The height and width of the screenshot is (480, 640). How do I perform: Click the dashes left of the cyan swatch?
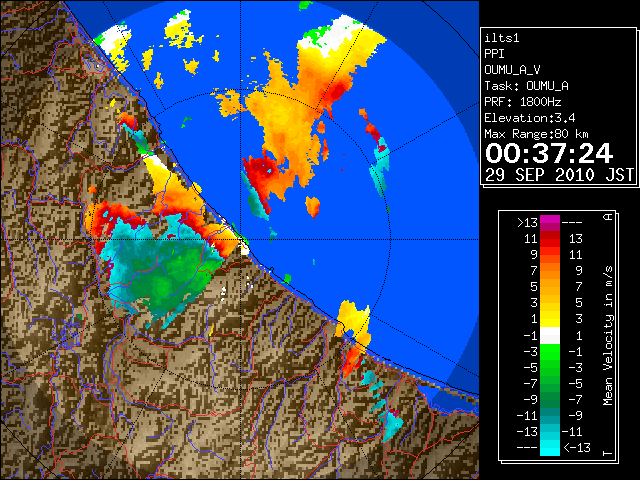click(x=527, y=448)
